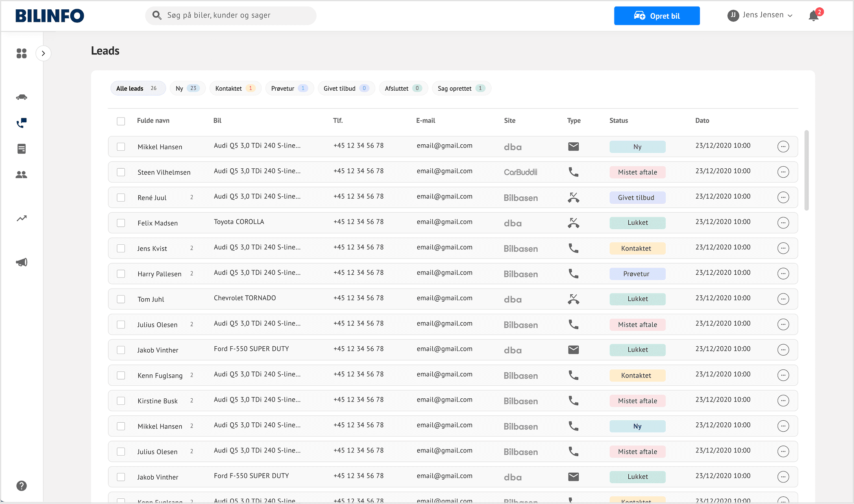Open the cars section in sidebar
The width and height of the screenshot is (854, 504).
tap(22, 97)
